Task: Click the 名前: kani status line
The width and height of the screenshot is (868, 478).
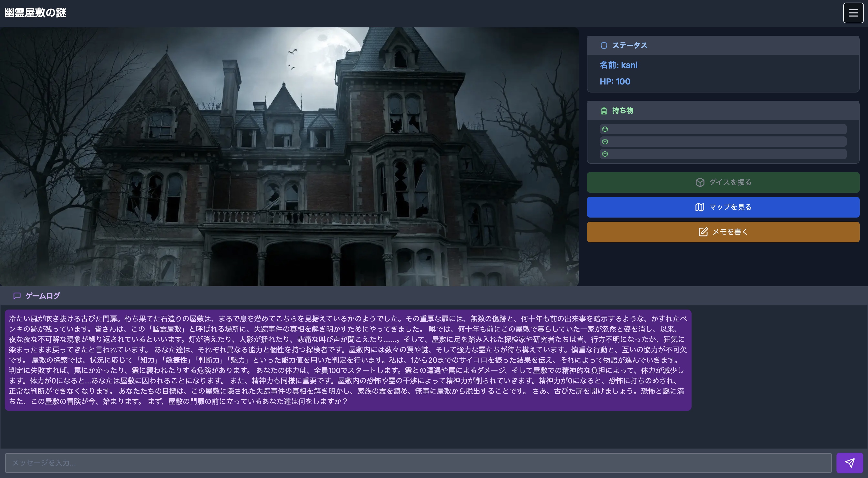Action: (619, 65)
